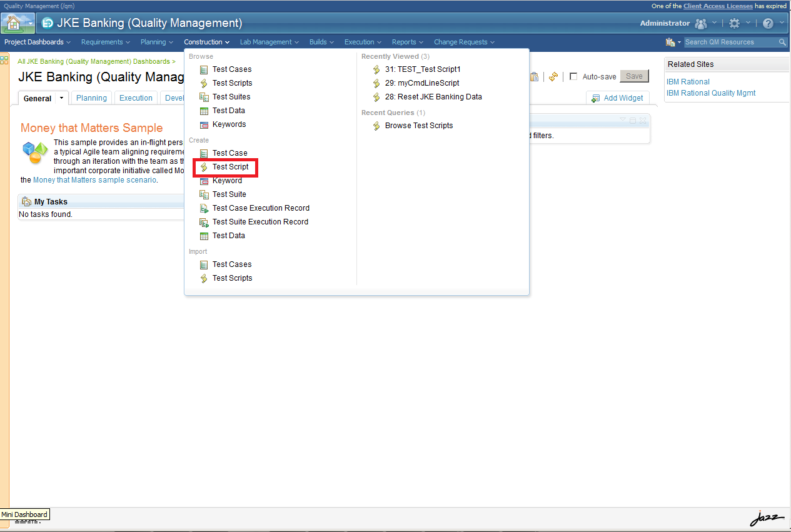Image resolution: width=791 pixels, height=532 pixels.
Task: Expand the arrow next to the team icon
Action: (714, 23)
